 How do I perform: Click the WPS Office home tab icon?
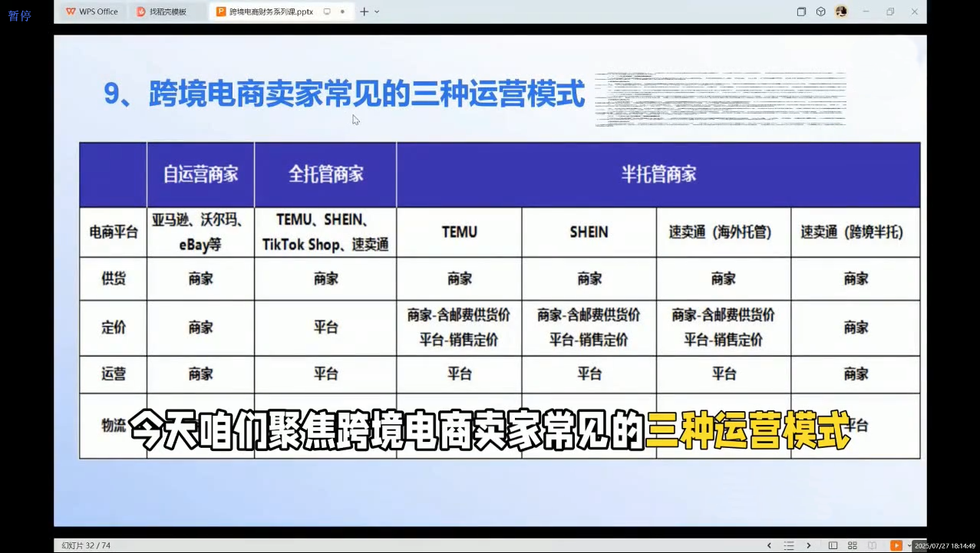(71, 11)
